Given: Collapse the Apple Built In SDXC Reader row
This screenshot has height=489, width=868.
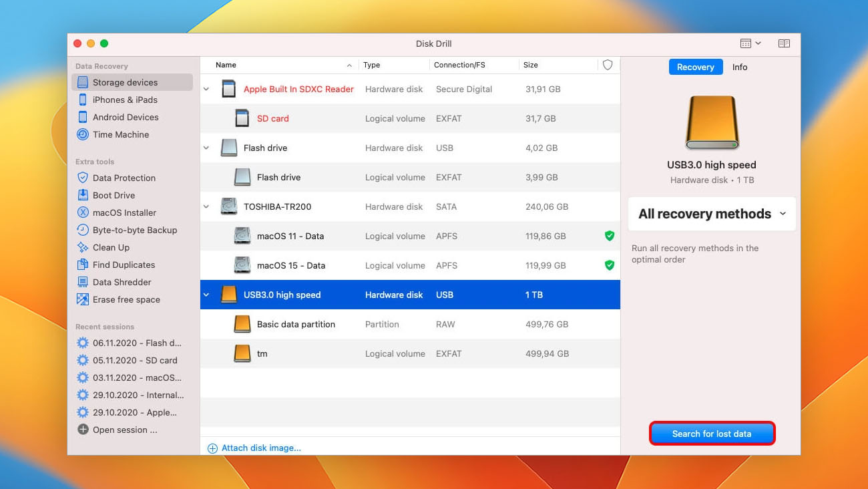Looking at the screenshot, I should pos(206,89).
